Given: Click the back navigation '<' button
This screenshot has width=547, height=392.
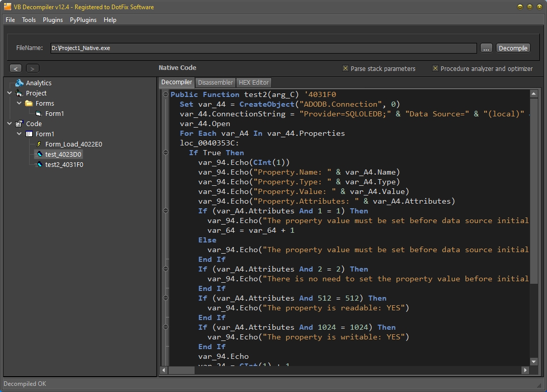Looking at the screenshot, I should 15,68.
